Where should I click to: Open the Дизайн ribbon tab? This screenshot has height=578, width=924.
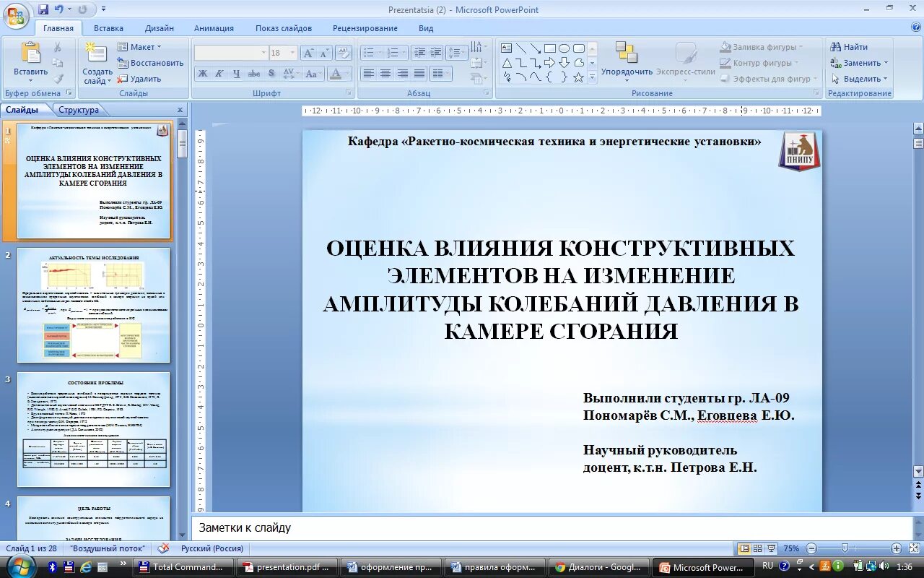(159, 28)
